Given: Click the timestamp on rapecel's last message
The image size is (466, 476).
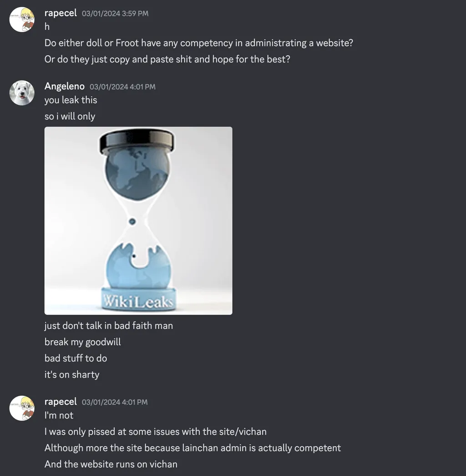Looking at the screenshot, I should pos(115,402).
